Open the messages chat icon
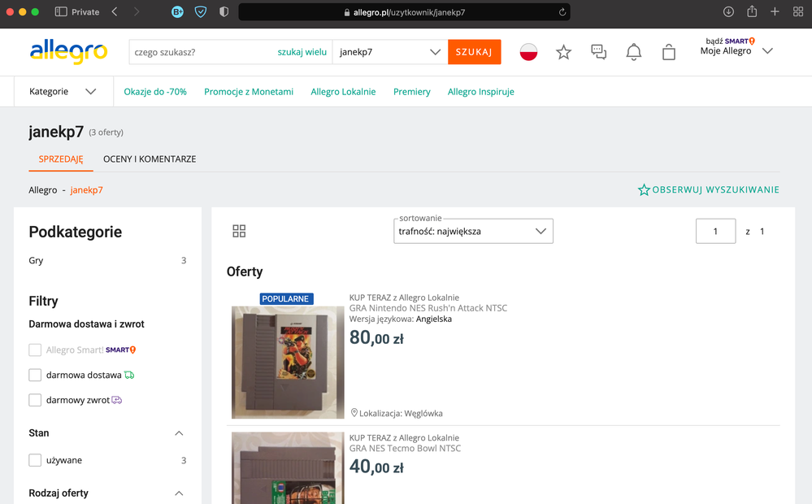This screenshot has height=504, width=812. tap(599, 52)
